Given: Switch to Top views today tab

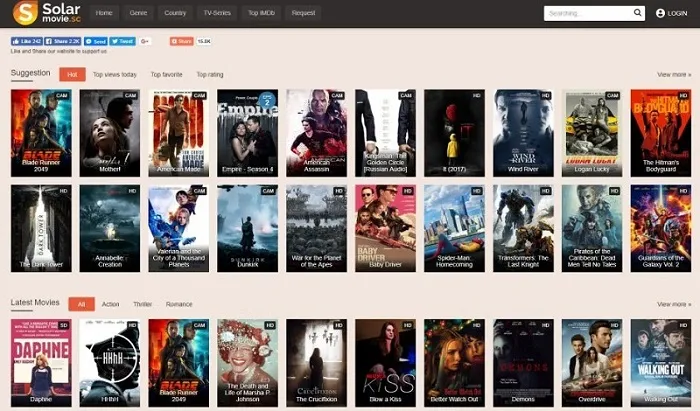Looking at the screenshot, I should (x=115, y=74).
